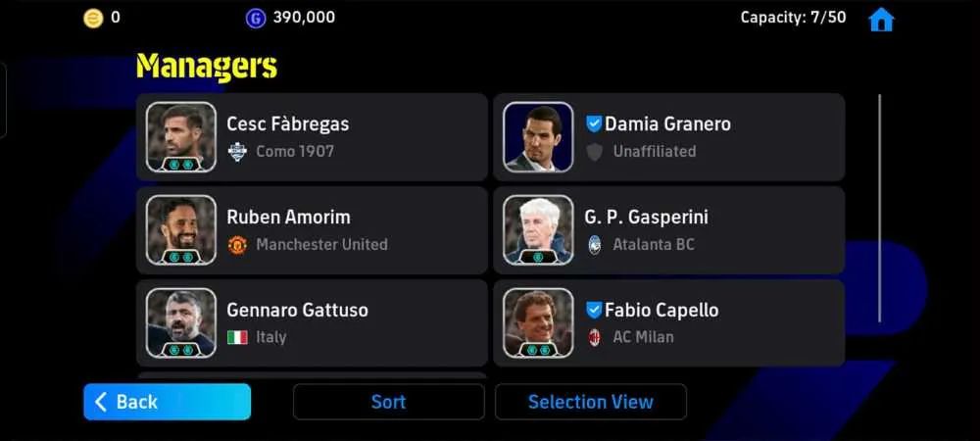The image size is (980, 441).
Task: Tap the blue home icon
Action: [881, 20]
